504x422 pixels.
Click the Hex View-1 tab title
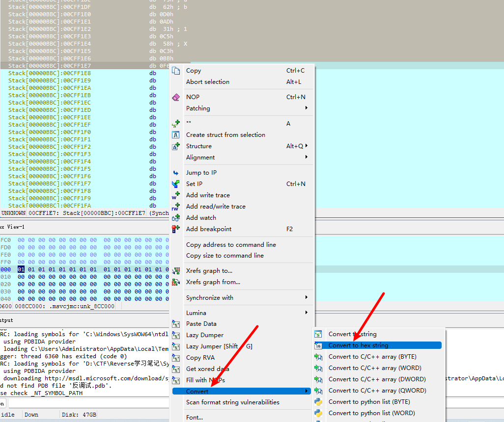coord(12,227)
